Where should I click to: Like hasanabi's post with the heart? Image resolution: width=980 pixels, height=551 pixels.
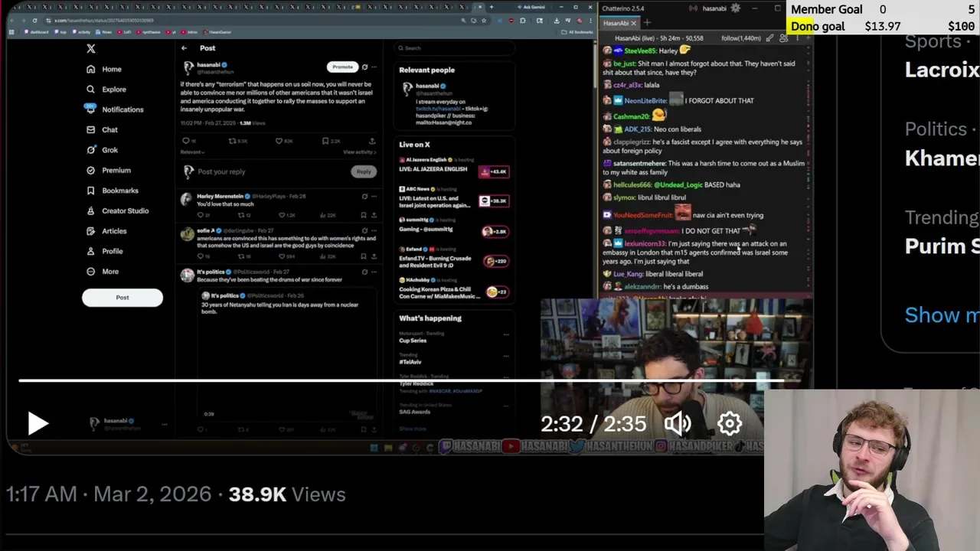(x=279, y=141)
